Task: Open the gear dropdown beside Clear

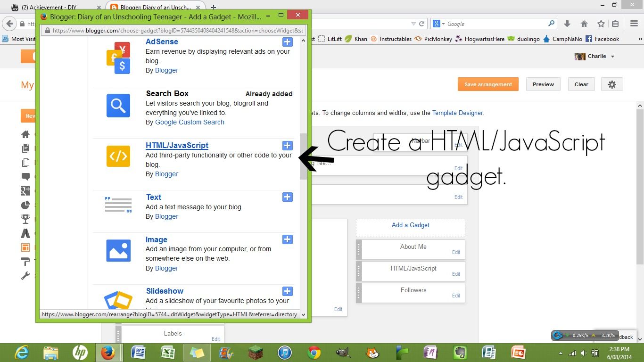Action: click(612, 84)
